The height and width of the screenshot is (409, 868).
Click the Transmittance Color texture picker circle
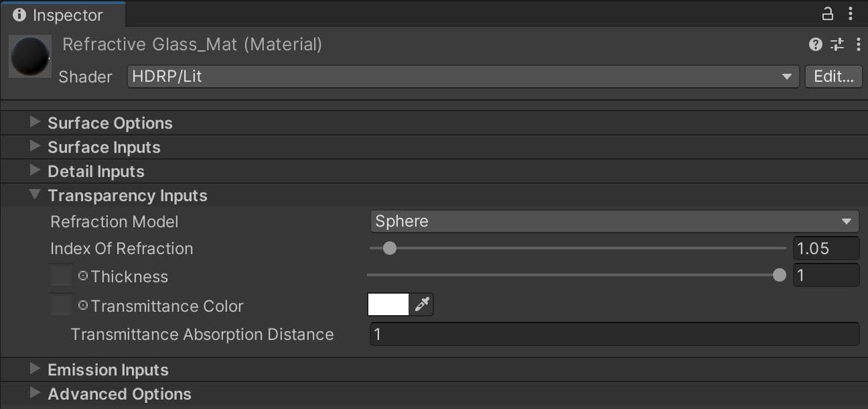tap(82, 304)
